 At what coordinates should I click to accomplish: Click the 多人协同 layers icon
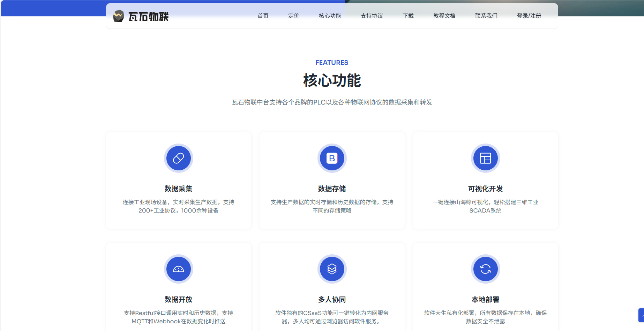332,269
